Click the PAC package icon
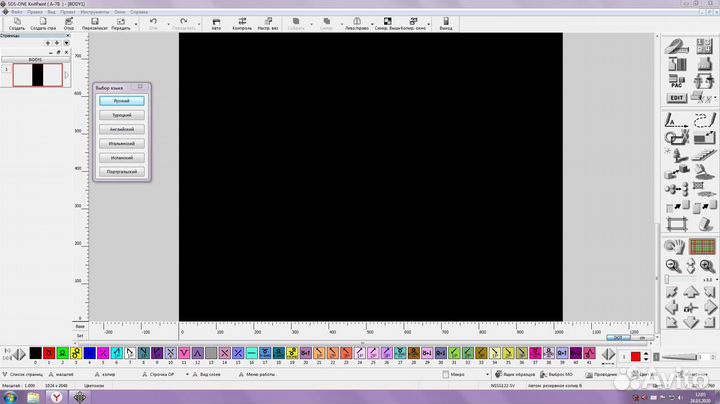The image size is (720, 404). (x=676, y=81)
